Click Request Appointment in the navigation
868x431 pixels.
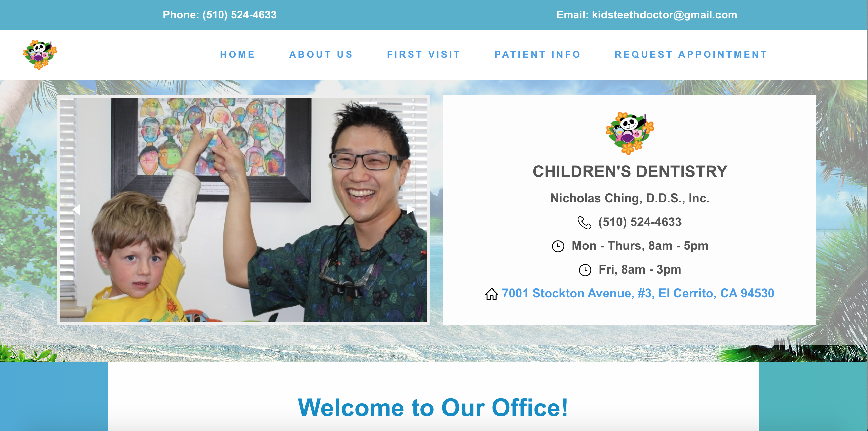pos(691,54)
